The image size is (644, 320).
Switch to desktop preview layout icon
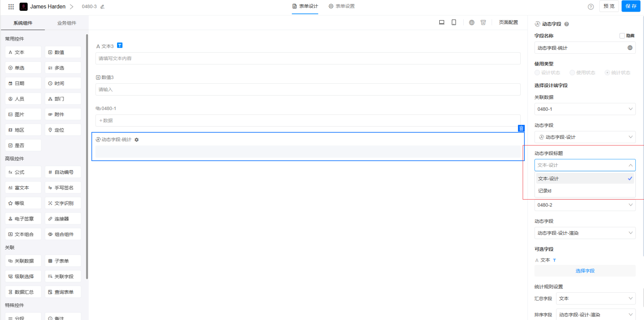click(x=441, y=22)
